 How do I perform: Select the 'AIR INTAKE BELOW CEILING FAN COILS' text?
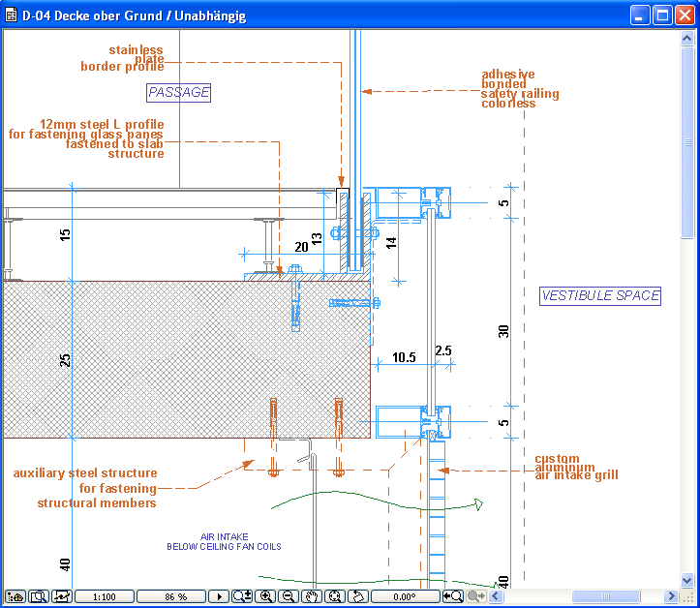pos(224,541)
